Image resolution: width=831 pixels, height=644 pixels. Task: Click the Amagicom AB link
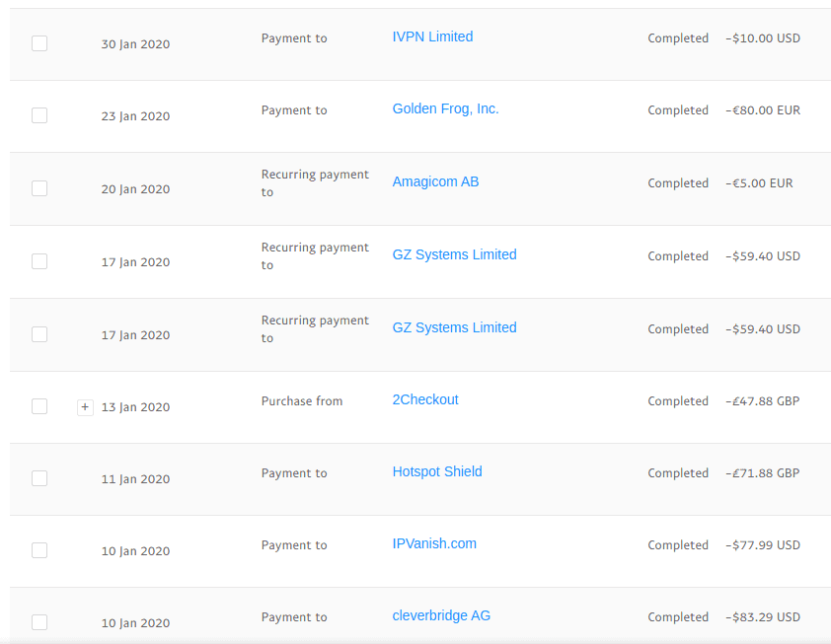point(435,181)
